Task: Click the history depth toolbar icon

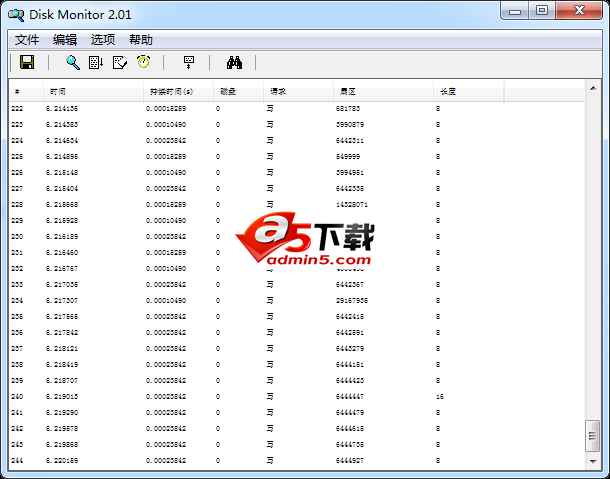Action: pos(189,62)
